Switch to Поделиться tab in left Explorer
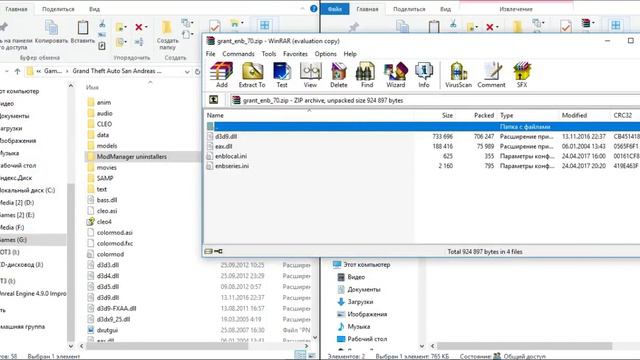The height and width of the screenshot is (360, 640). [58, 9]
